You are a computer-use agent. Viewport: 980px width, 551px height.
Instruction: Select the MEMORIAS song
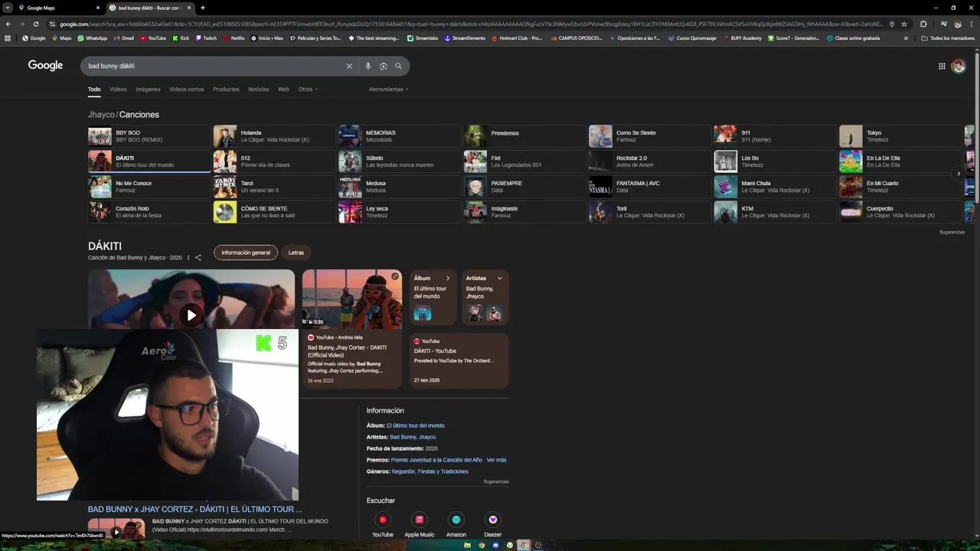[399, 136]
